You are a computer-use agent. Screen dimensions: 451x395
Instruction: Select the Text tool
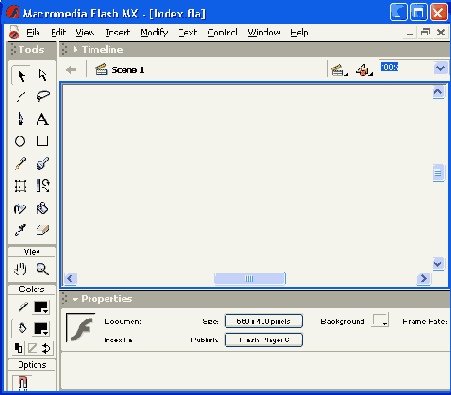click(43, 119)
